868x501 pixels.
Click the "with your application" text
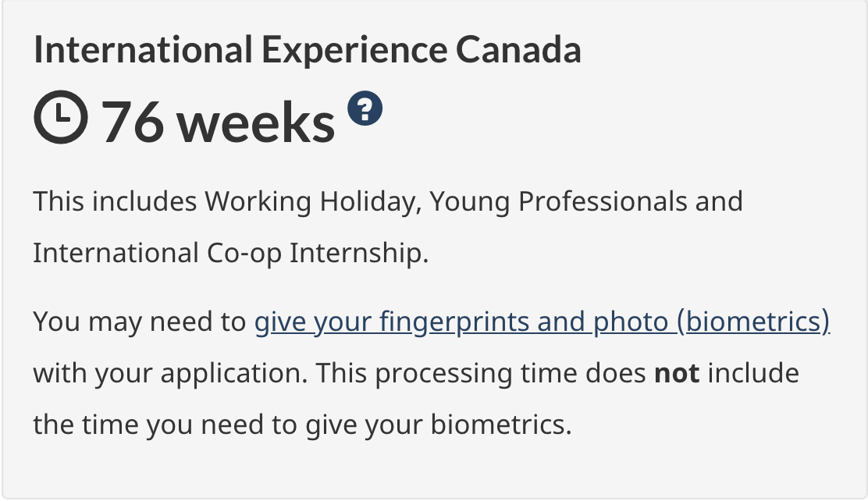[x=167, y=373]
